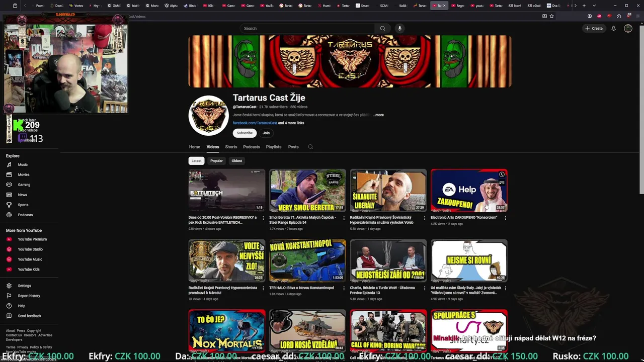Search within channel magnifier icon
This screenshot has height=362, width=644.
[x=310, y=147]
